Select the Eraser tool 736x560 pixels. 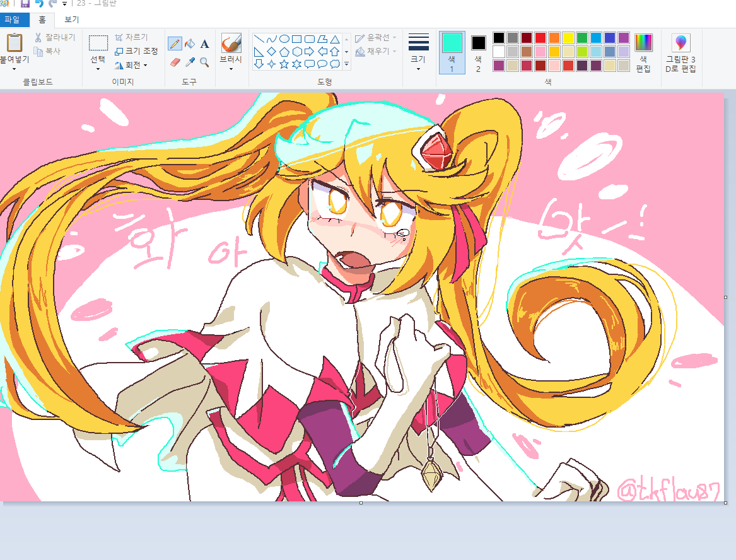click(175, 62)
